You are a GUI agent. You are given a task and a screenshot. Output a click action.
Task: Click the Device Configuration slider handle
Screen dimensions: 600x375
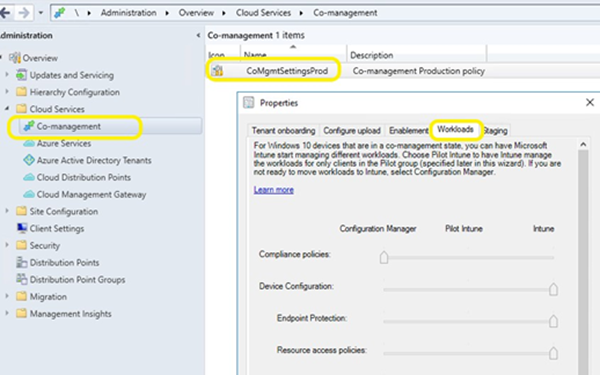[x=553, y=289]
